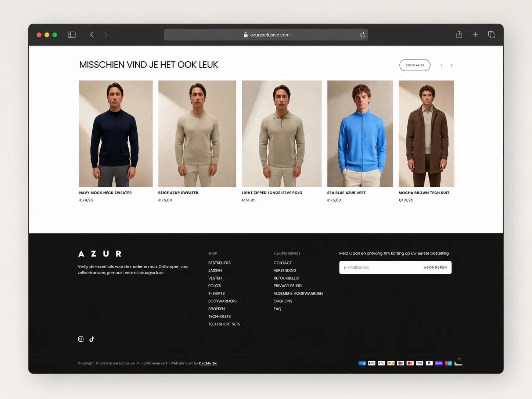532x399 pixels.
Task: Toggle the Safari sidebar icon
Action: click(72, 35)
